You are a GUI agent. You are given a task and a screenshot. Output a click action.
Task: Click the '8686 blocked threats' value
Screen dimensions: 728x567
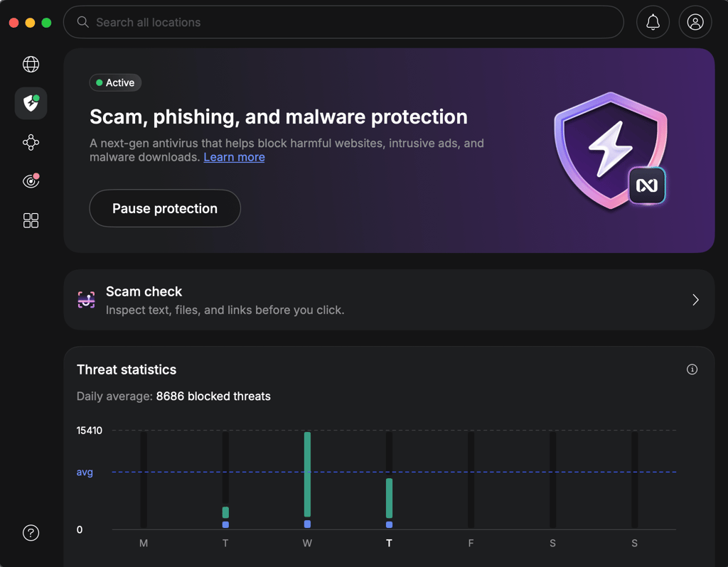[x=213, y=396]
